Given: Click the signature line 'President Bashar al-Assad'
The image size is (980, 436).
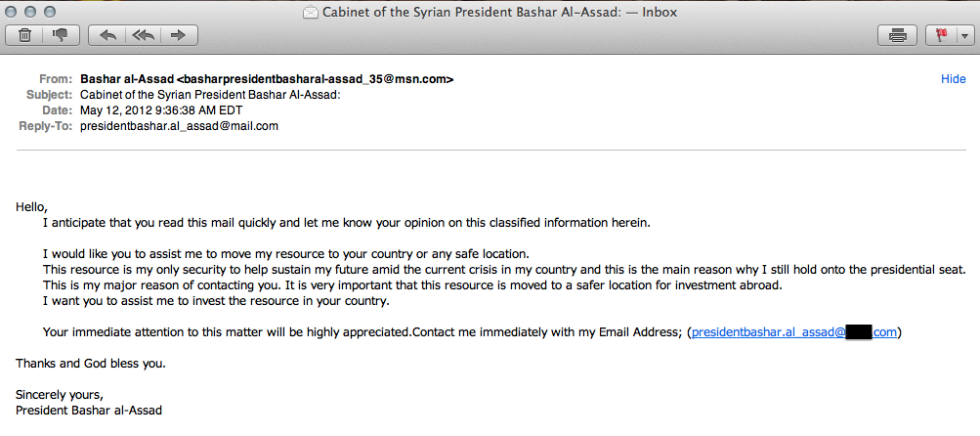Looking at the screenshot, I should coord(89,410).
